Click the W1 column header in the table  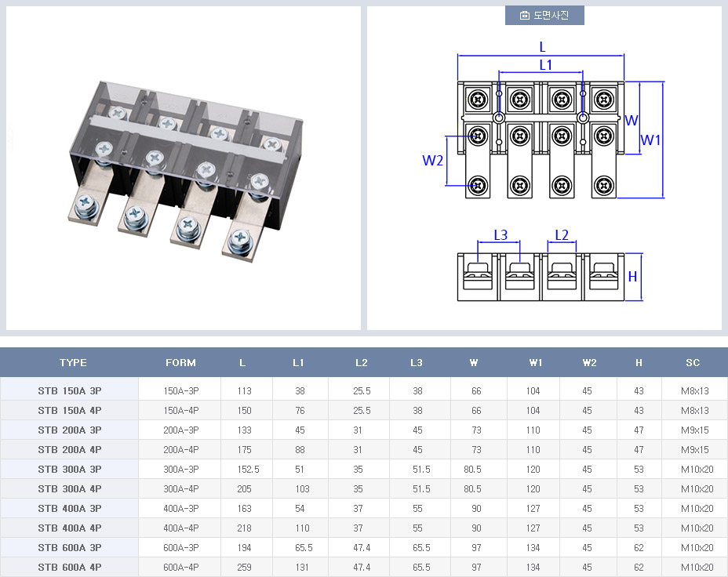point(536,363)
